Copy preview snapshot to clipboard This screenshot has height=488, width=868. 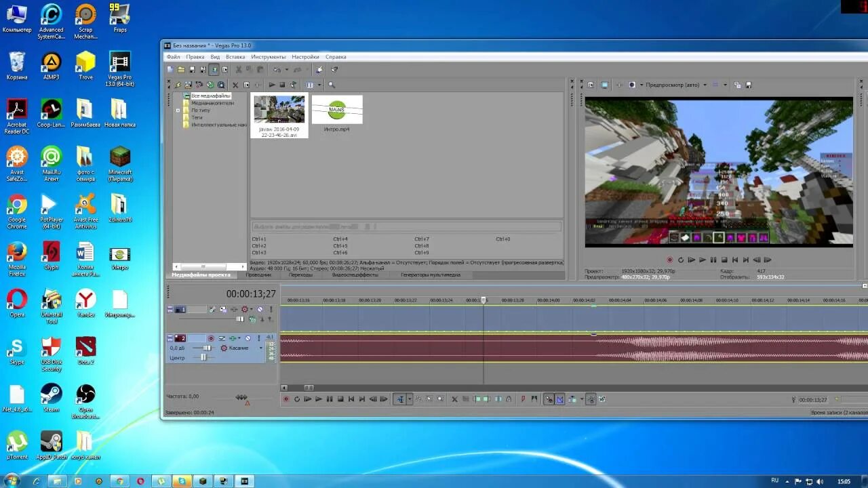click(x=737, y=85)
